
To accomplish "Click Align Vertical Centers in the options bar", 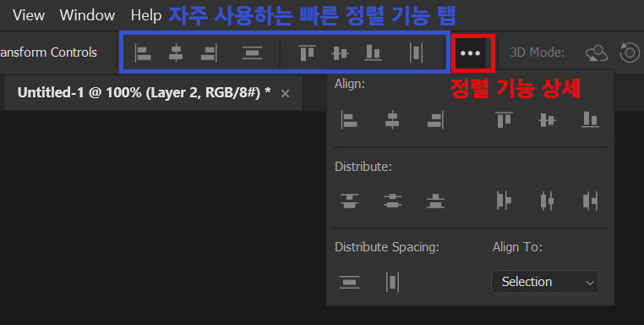I will 340,53.
